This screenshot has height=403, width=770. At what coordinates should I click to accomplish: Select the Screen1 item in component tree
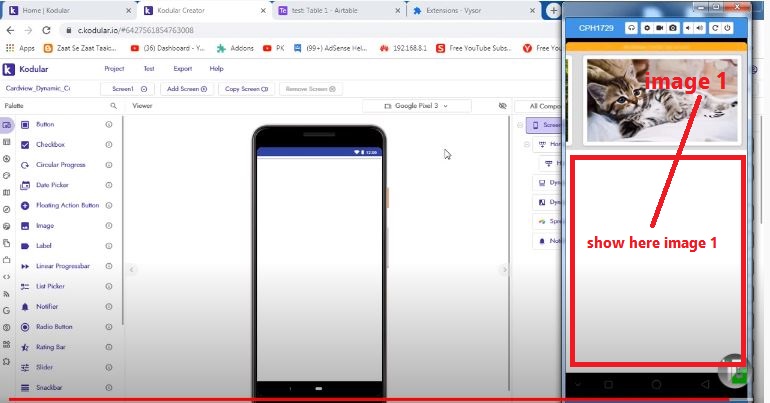544,125
